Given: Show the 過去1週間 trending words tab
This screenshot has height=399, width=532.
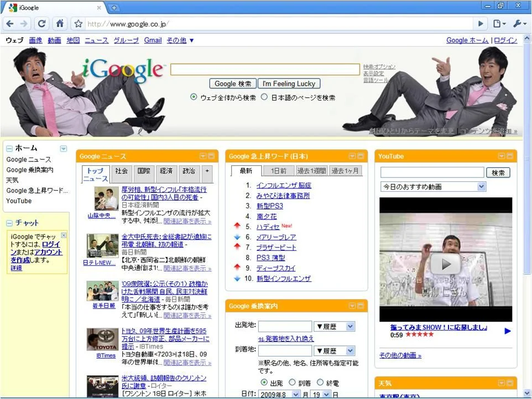Looking at the screenshot, I should [x=311, y=171].
